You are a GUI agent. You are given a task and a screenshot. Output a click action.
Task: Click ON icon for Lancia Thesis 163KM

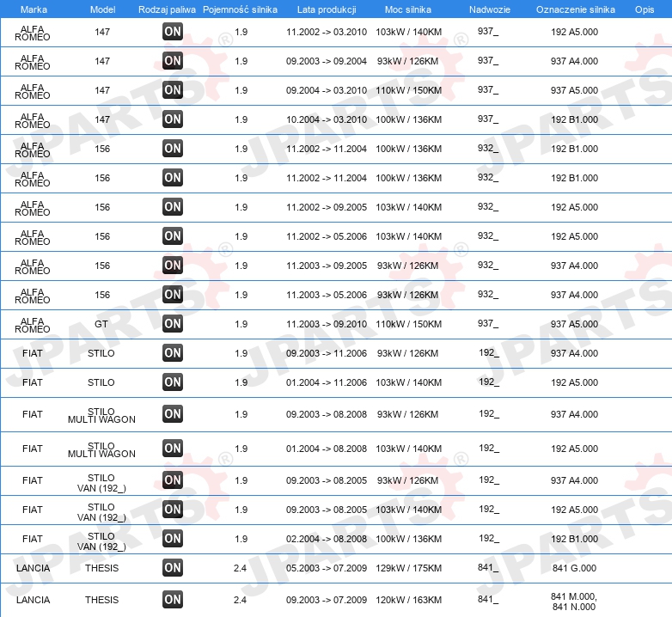pyautogui.click(x=173, y=600)
